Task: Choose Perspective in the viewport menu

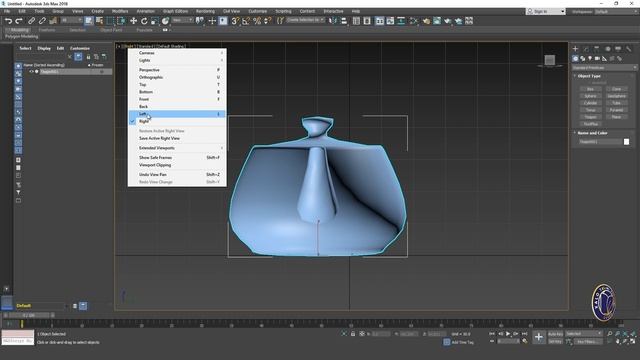Action: 177,70
